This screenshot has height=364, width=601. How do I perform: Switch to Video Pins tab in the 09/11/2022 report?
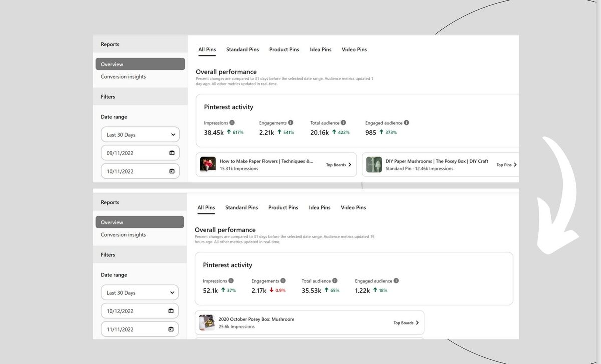tap(354, 50)
